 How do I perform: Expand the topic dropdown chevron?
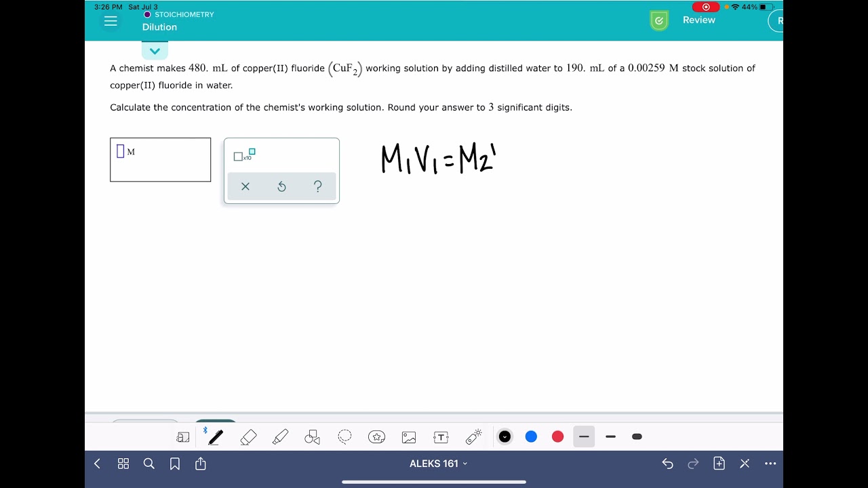point(155,51)
